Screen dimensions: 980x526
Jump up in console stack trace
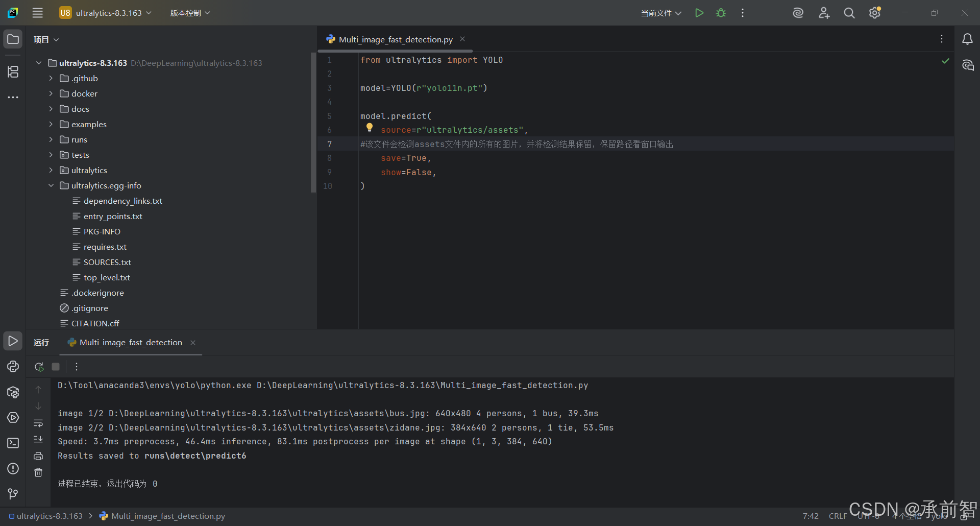(x=38, y=390)
